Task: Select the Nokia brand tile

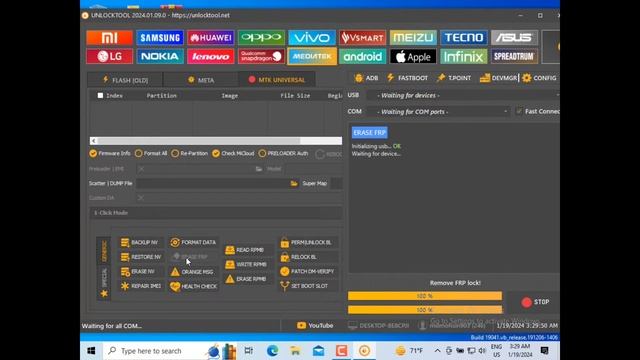Action: point(160,56)
